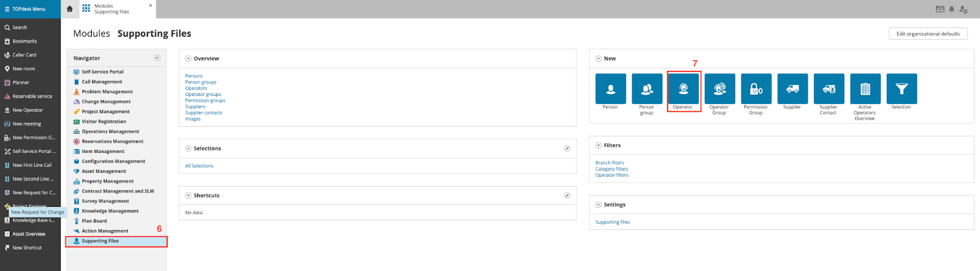Viewport: 980px width, 271px height.
Task: Open the New Supplier tile
Action: (792, 89)
